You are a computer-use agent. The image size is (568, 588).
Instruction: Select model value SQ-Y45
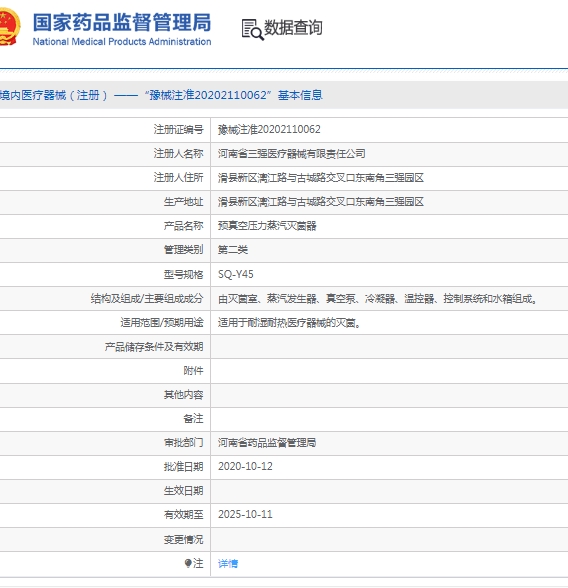click(236, 274)
